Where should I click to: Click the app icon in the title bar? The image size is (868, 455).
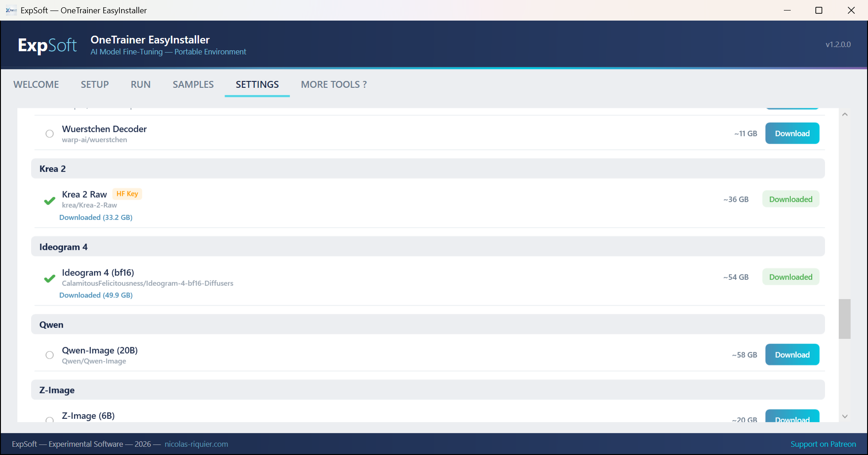[11, 10]
